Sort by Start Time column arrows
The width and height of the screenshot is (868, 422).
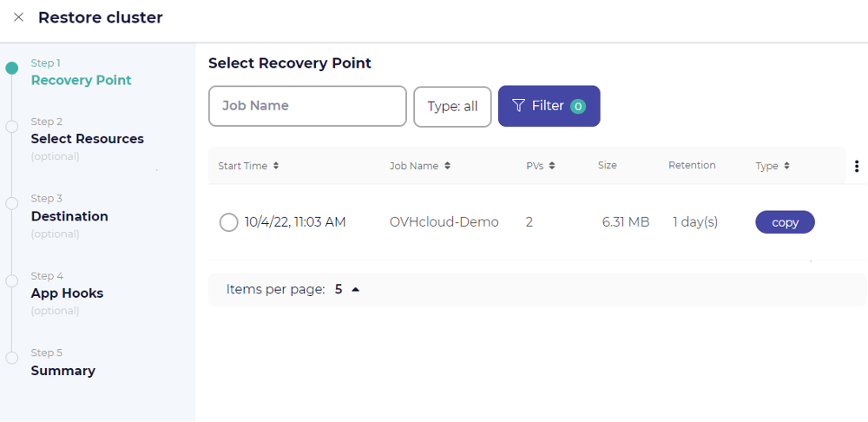(x=276, y=166)
